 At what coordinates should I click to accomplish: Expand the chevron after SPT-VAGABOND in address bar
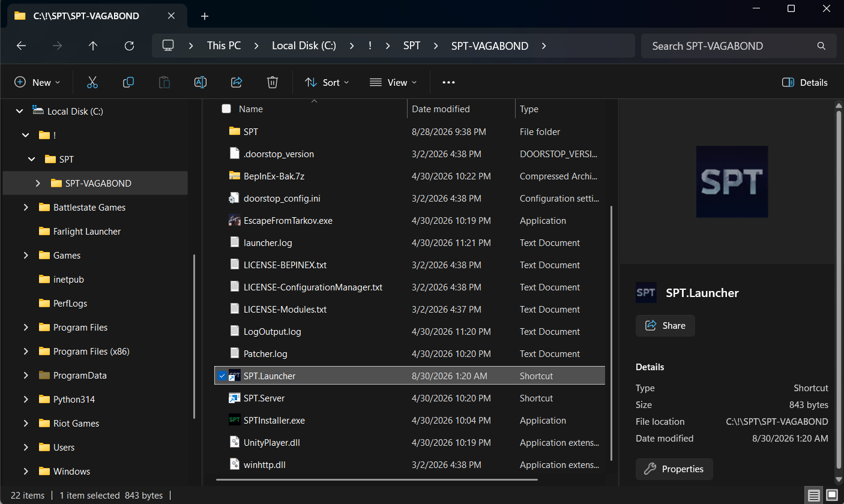tap(544, 46)
